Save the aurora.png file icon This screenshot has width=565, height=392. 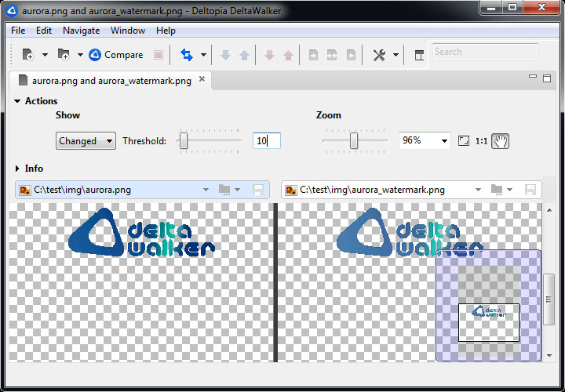click(x=258, y=190)
